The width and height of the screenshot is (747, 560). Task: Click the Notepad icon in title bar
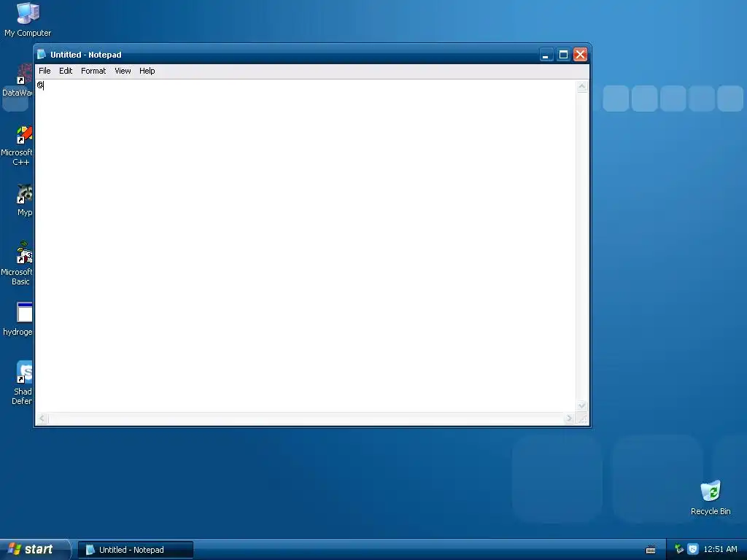(x=42, y=54)
